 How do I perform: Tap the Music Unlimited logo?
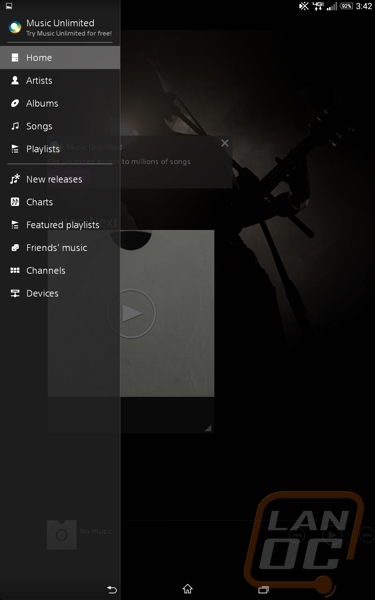tap(15, 27)
